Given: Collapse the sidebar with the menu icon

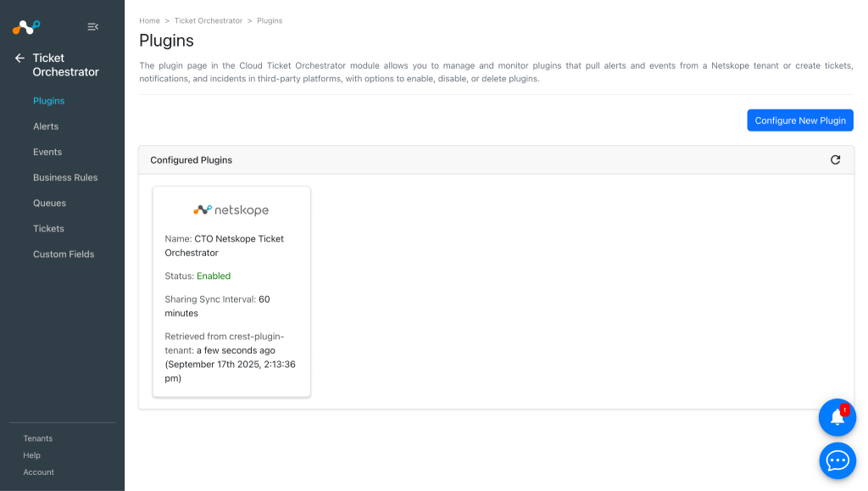Looking at the screenshot, I should 93,26.
